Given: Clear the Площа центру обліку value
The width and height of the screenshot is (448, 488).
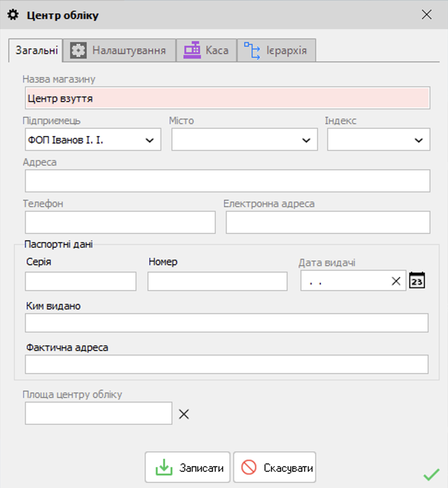Looking at the screenshot, I should tap(184, 414).
